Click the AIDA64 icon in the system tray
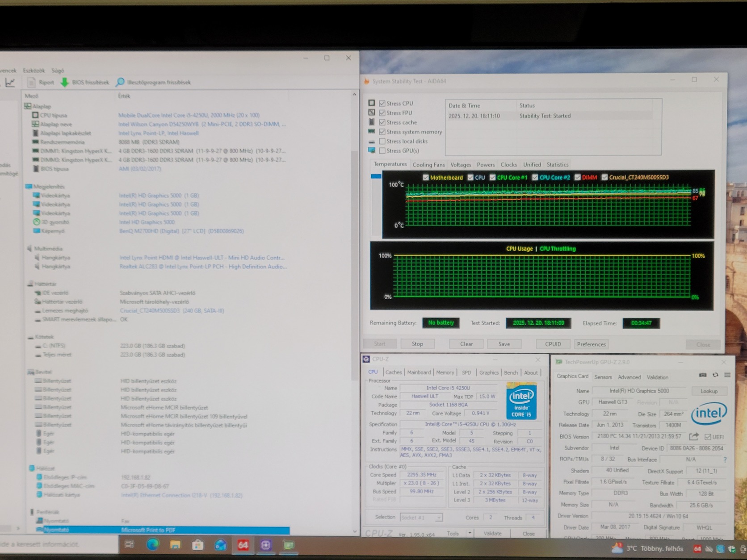 [697, 549]
